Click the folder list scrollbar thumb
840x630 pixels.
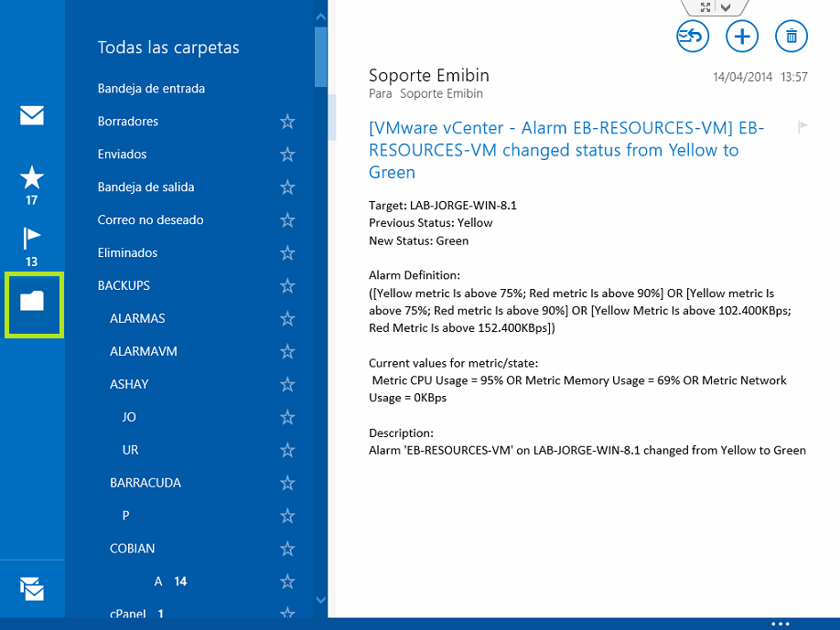coord(321,57)
